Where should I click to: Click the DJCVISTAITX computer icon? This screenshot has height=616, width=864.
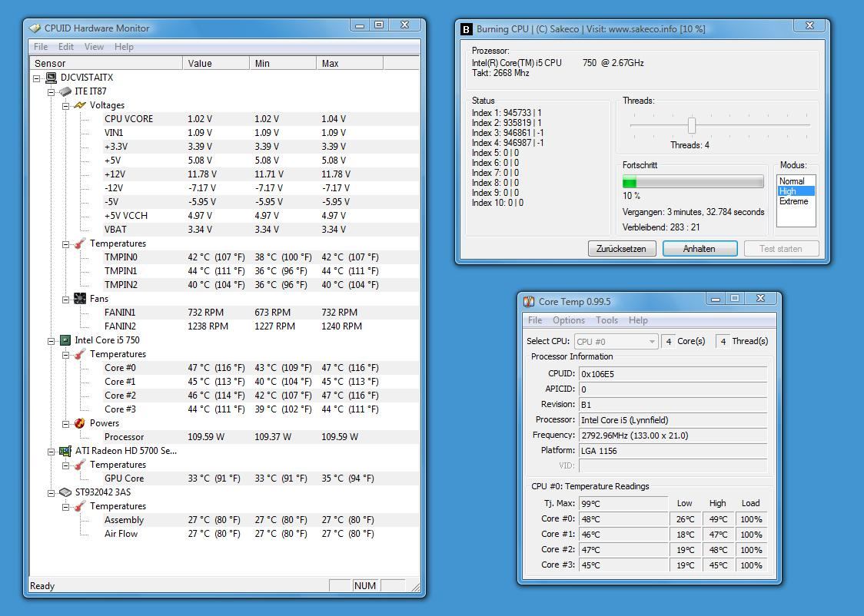pos(52,78)
